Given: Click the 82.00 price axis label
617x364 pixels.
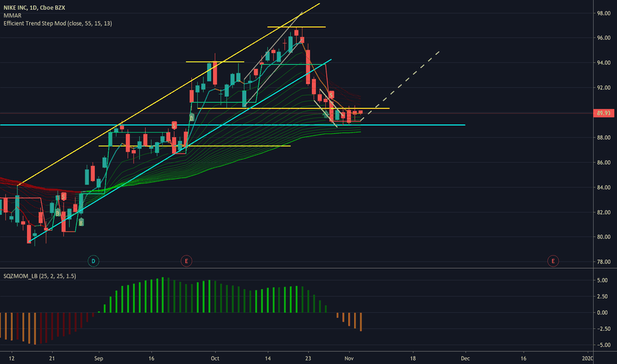Looking at the screenshot, I should pos(604,212).
